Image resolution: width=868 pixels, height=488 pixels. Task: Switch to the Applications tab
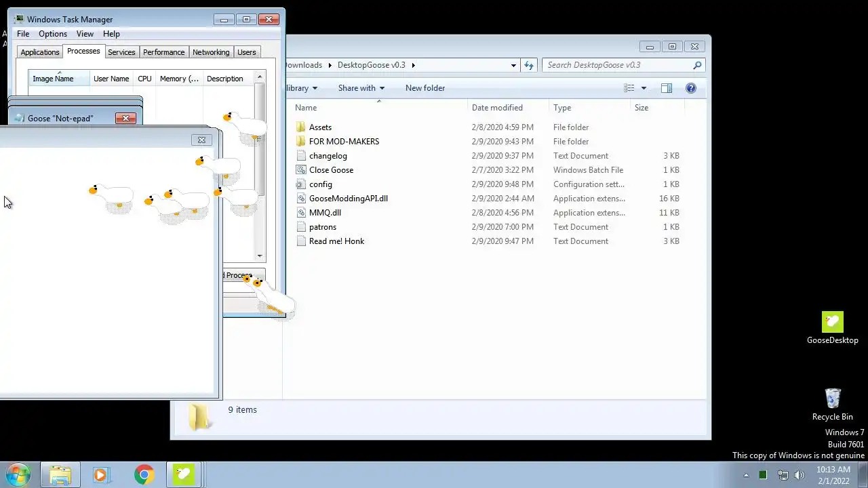[40, 52]
